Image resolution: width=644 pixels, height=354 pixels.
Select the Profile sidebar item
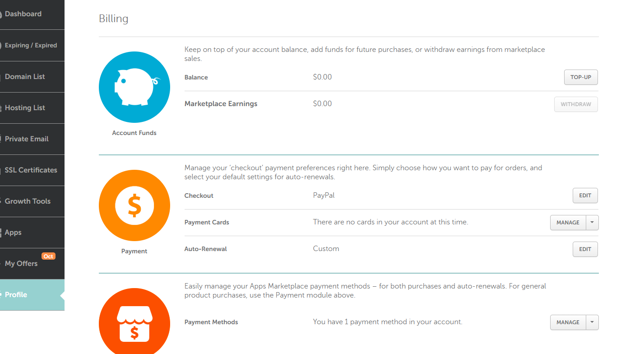tap(32, 294)
